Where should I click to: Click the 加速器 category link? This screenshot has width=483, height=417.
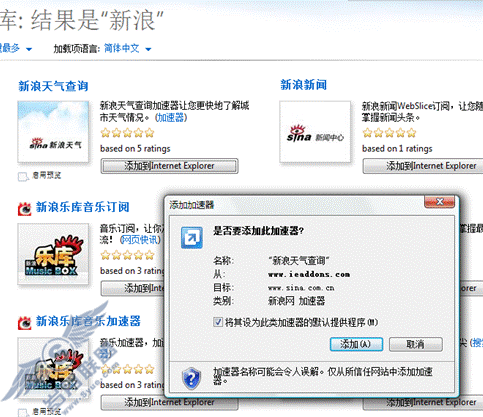pyautogui.click(x=171, y=117)
